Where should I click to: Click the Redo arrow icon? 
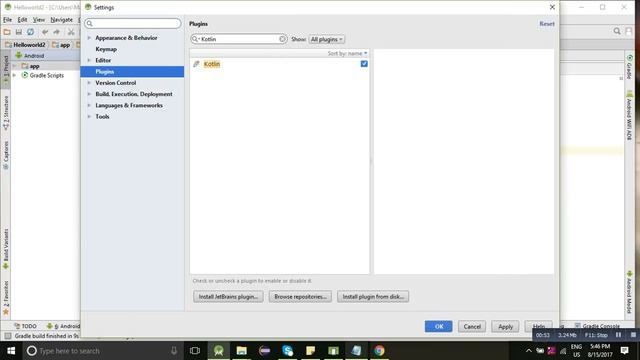[56, 32]
